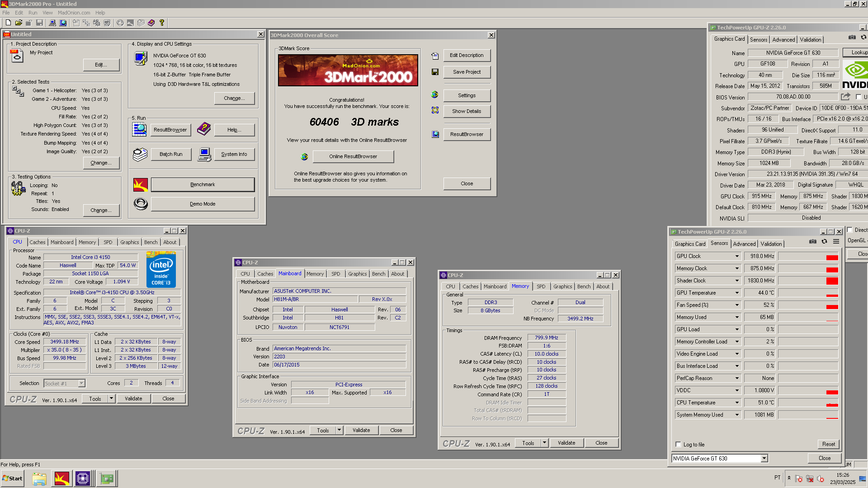Expand the Memory Clock sensor dropdown

(x=736, y=268)
